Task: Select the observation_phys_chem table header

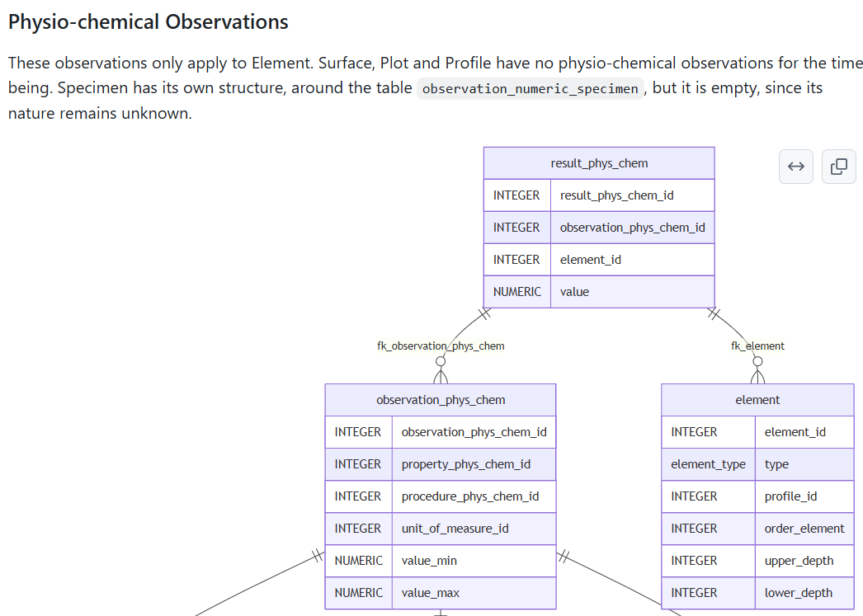Action: (441, 400)
